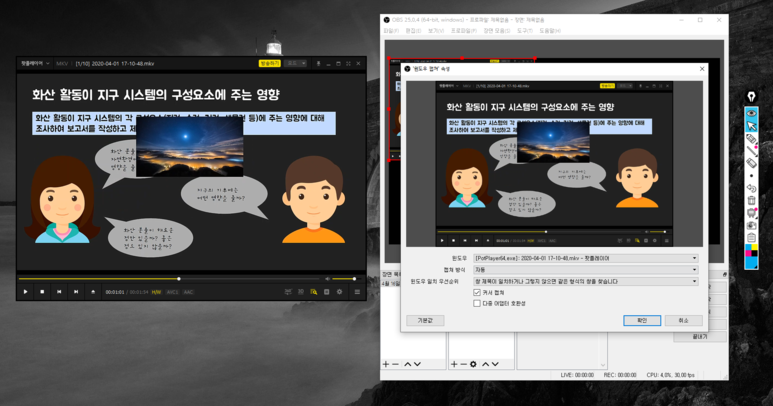Jump to previous file in PotPlayer
The width and height of the screenshot is (773, 406).
pos(59,292)
